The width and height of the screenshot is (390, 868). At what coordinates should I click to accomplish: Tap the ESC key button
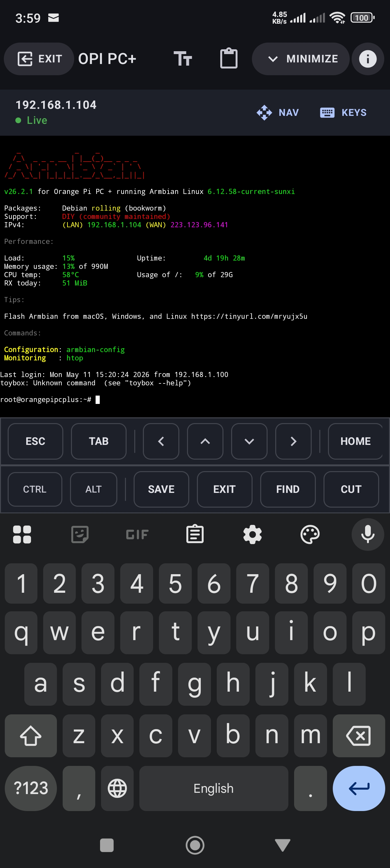click(35, 441)
